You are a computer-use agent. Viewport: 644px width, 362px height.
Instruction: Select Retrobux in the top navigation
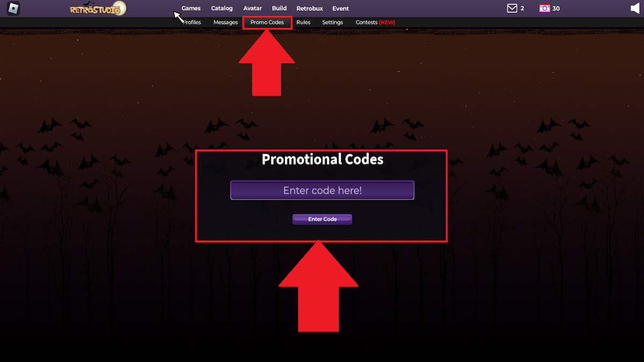click(x=310, y=9)
